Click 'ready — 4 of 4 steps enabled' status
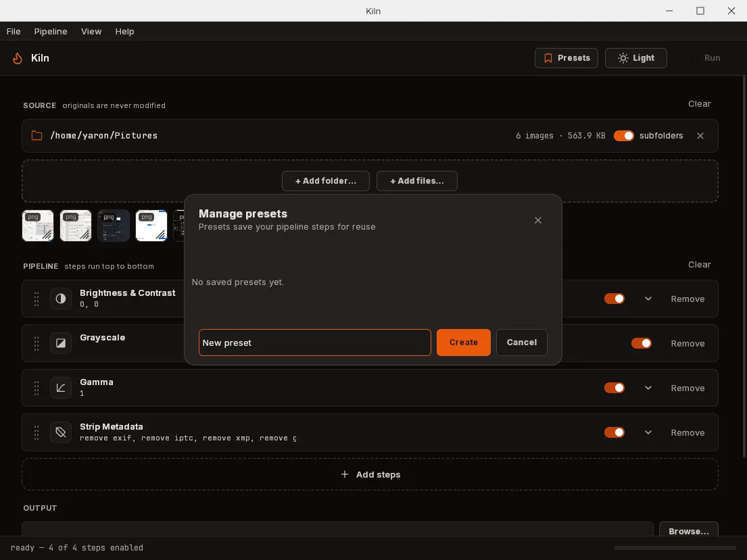 click(76, 548)
